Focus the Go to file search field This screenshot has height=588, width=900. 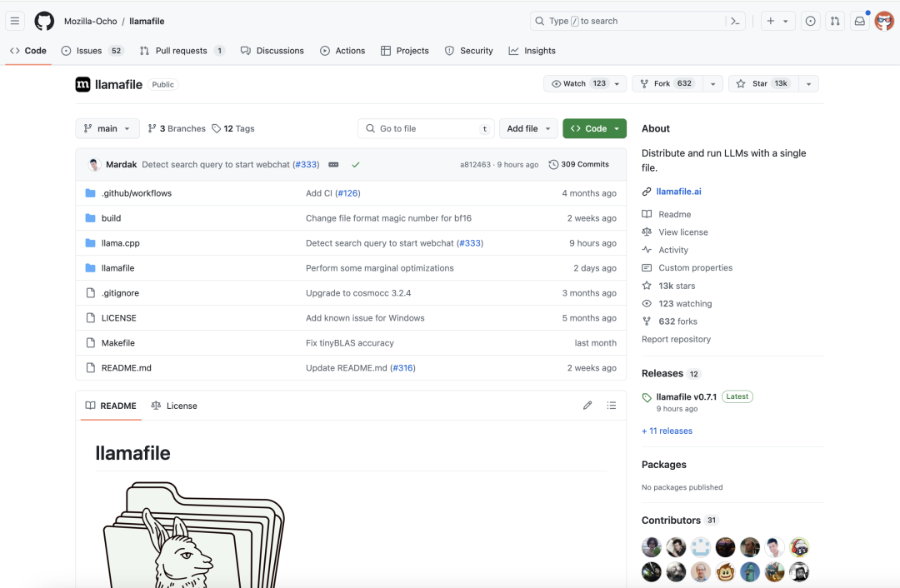pos(426,128)
